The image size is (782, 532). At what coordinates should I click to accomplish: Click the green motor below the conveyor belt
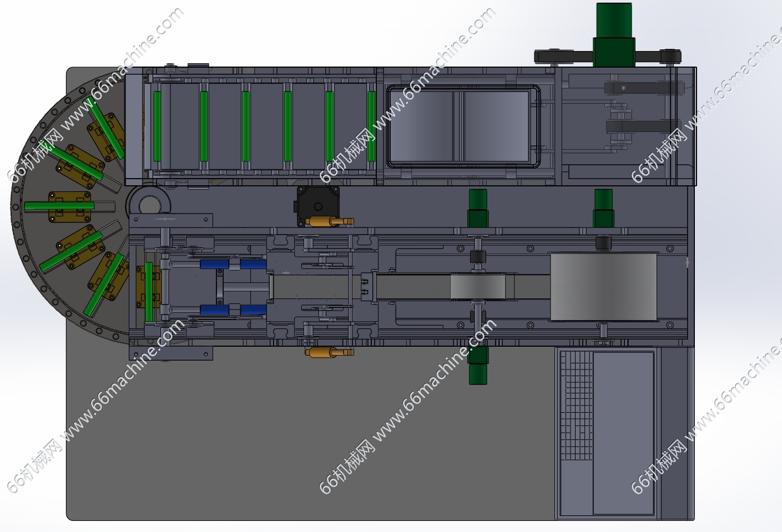click(478, 366)
